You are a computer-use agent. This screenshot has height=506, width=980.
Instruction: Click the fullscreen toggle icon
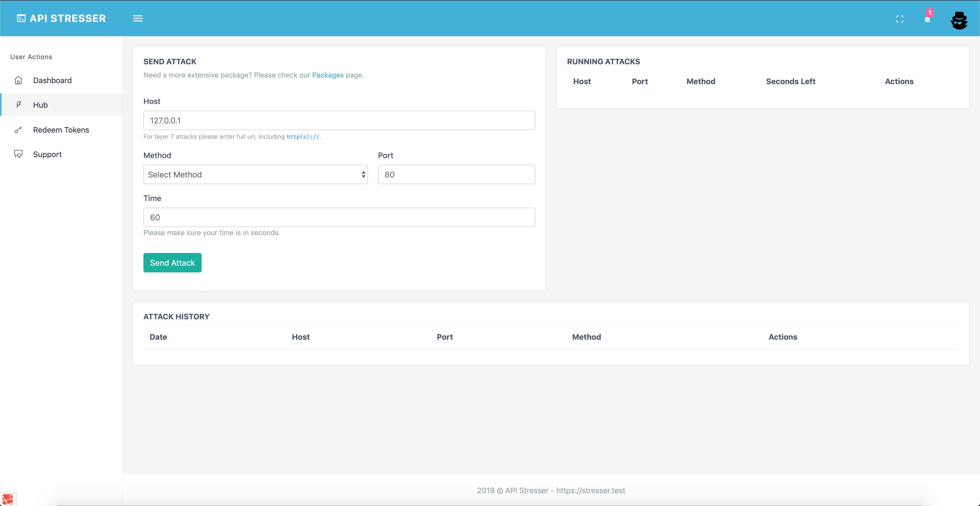point(900,19)
